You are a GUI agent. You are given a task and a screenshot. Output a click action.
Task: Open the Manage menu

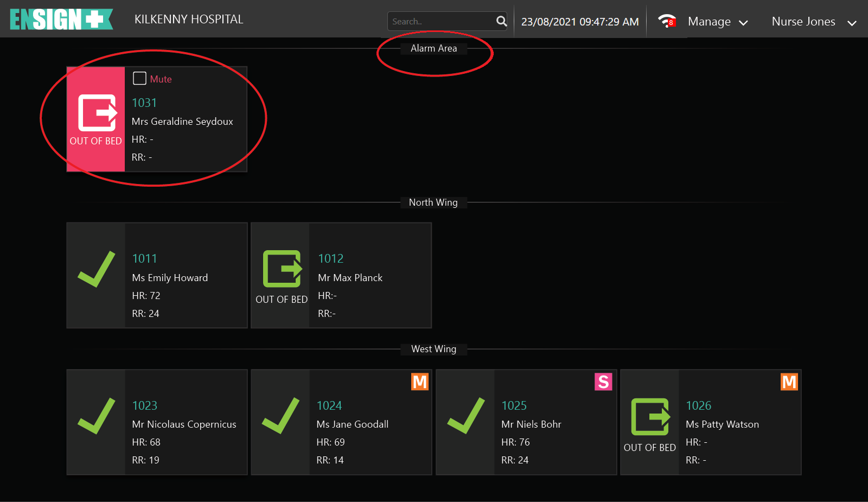pos(709,22)
